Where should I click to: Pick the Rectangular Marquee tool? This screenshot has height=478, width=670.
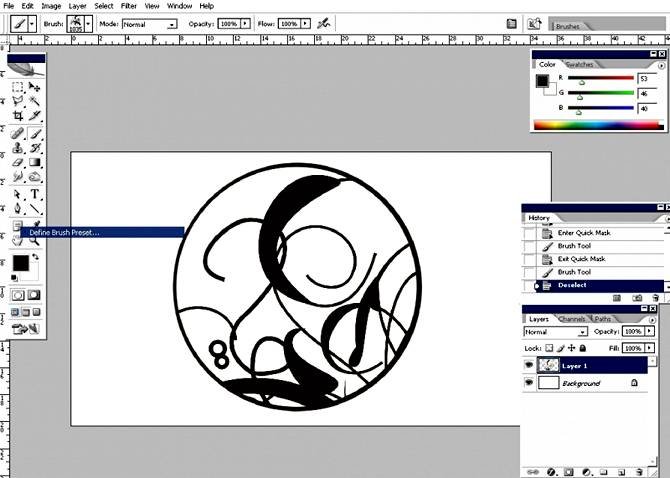coord(18,88)
